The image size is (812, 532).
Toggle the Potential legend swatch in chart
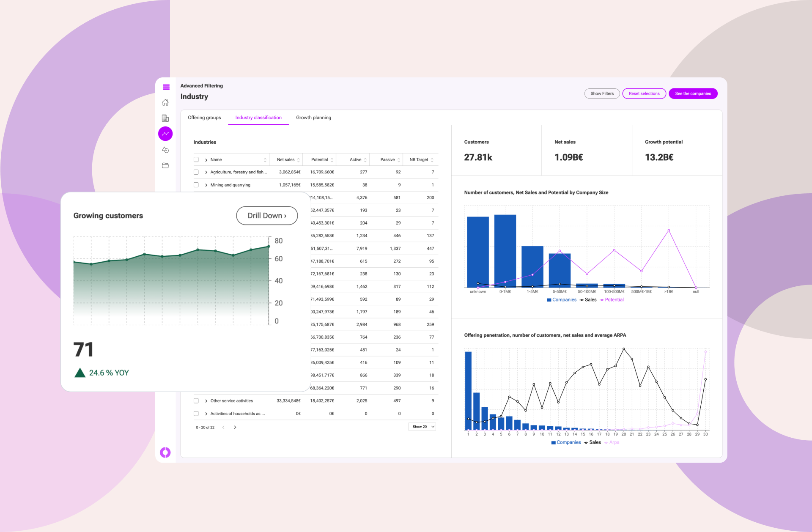pyautogui.click(x=602, y=300)
